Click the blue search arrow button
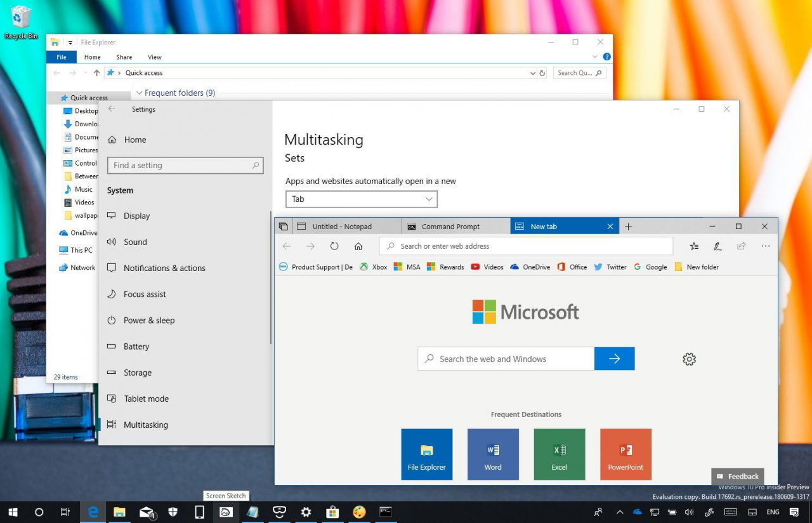The height and width of the screenshot is (523, 812). tap(614, 359)
